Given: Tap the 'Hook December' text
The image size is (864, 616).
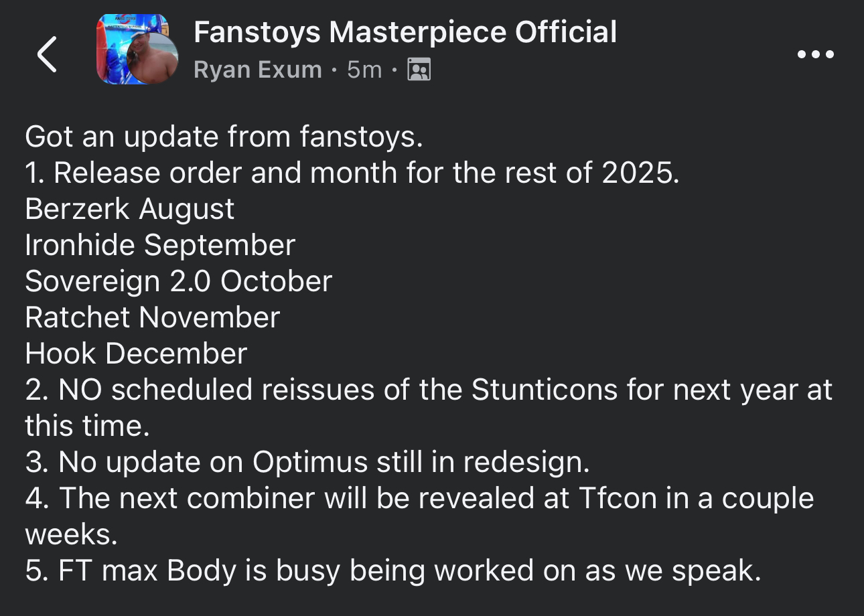Looking at the screenshot, I should (136, 354).
